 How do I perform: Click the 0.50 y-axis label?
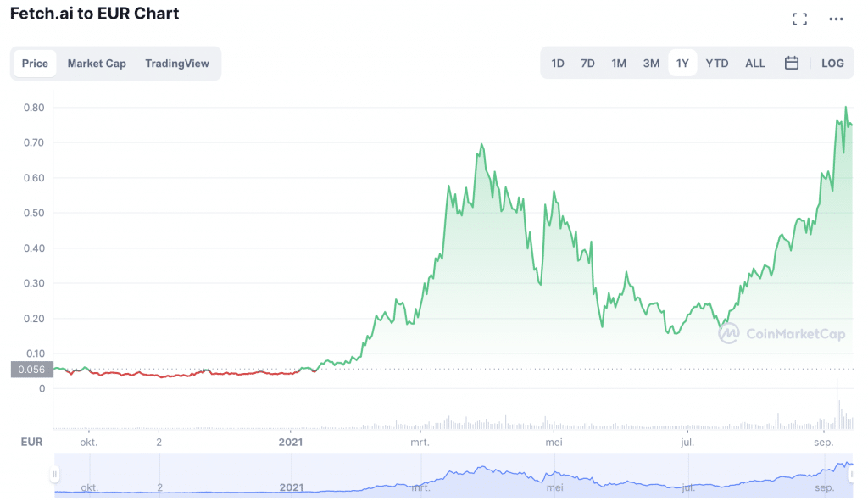(34, 213)
